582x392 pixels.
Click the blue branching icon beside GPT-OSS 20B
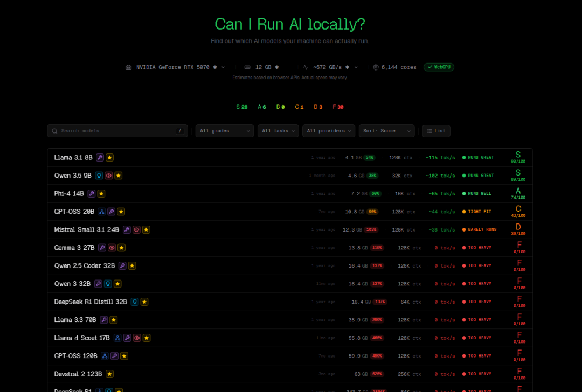tap(102, 212)
